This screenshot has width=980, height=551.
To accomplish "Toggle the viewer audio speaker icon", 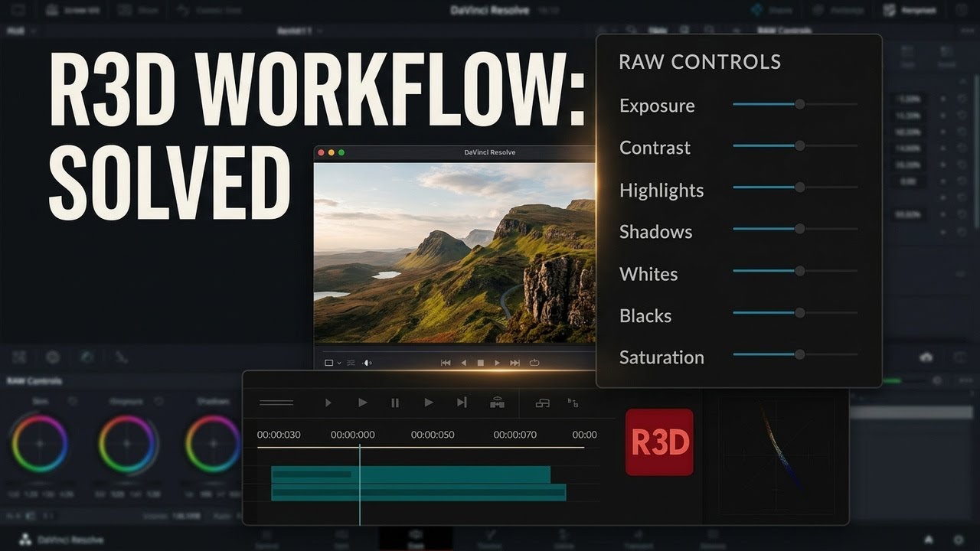I will (367, 363).
